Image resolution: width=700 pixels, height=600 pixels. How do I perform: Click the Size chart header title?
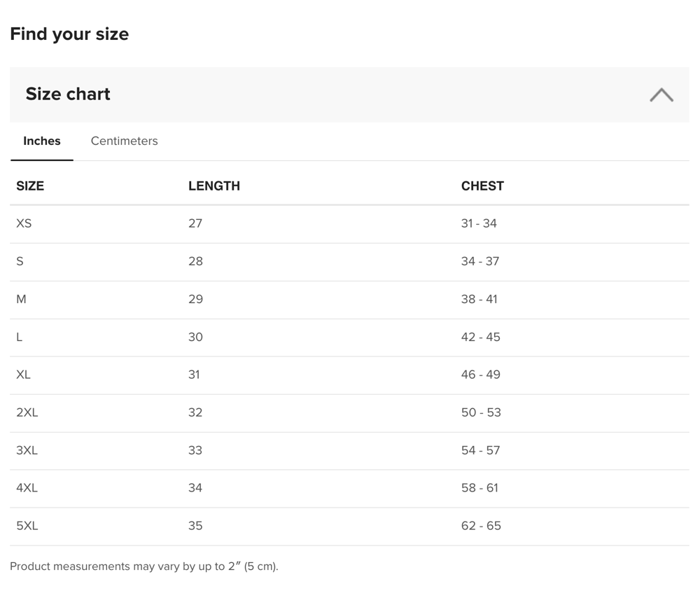pyautogui.click(x=68, y=95)
